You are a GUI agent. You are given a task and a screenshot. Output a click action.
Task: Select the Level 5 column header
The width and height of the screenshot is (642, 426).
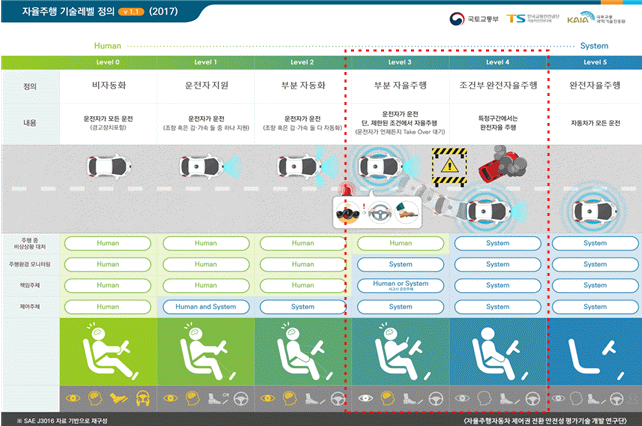coord(595,62)
